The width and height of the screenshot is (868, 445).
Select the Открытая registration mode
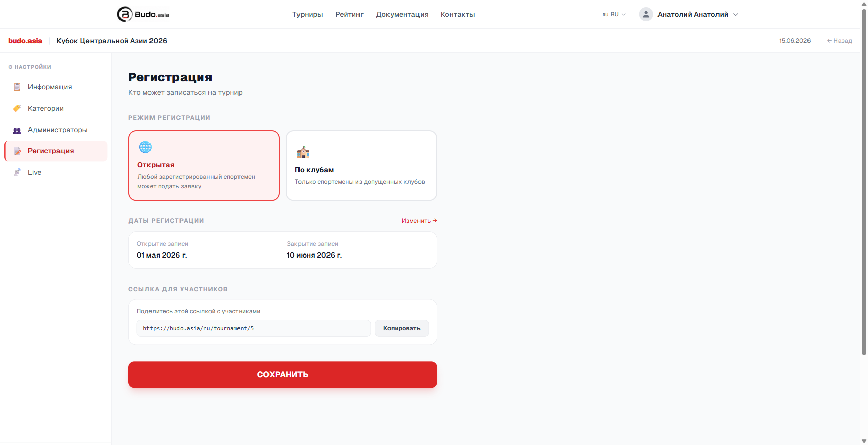[x=204, y=166]
